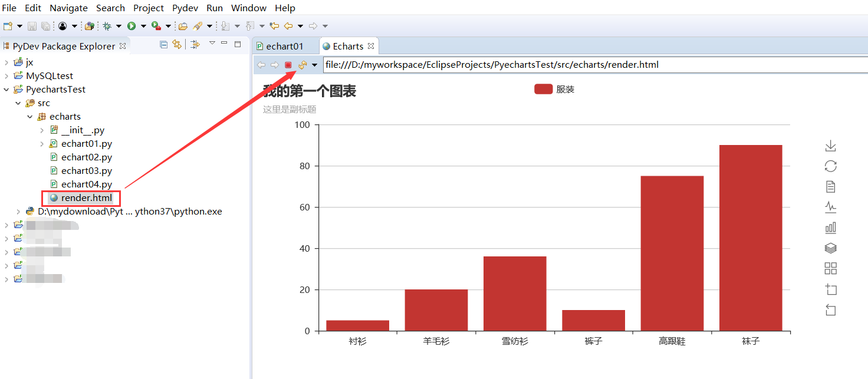This screenshot has height=379, width=868.
Task: Stop page loading with the red square button
Action: 288,65
